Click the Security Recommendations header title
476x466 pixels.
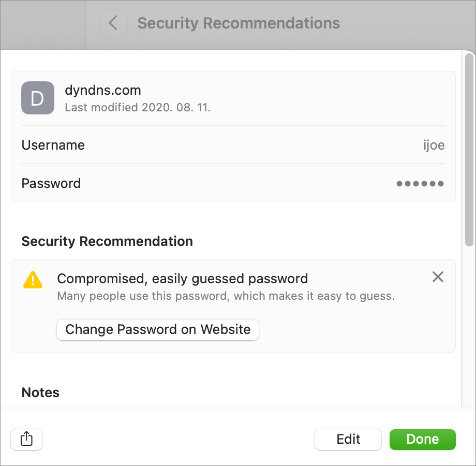point(239,23)
